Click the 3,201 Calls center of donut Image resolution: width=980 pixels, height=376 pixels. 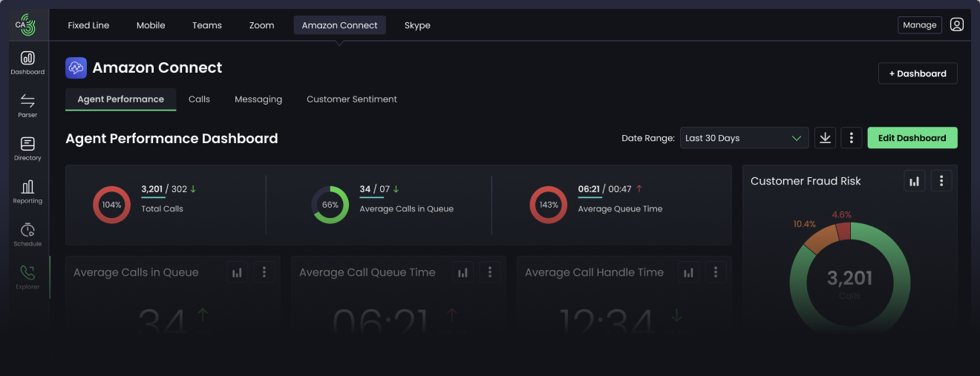849,283
